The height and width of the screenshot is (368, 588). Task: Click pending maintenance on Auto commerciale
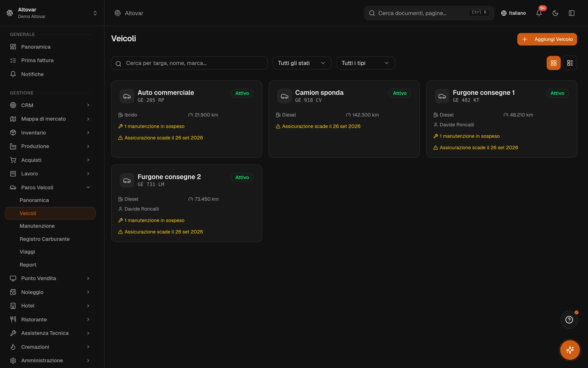(151, 126)
